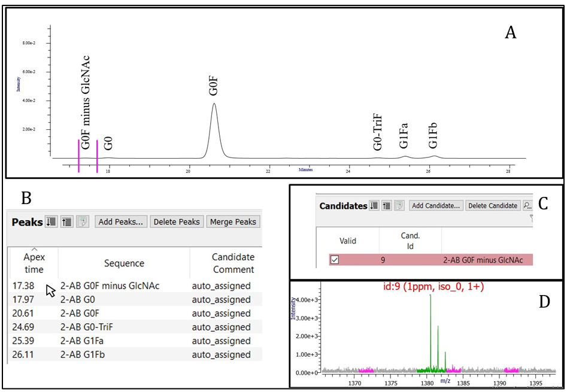Image resolution: width=567 pixels, height=392 pixels.
Task: Click the G0F peak apex in the chromatogram
Action: coord(214,104)
